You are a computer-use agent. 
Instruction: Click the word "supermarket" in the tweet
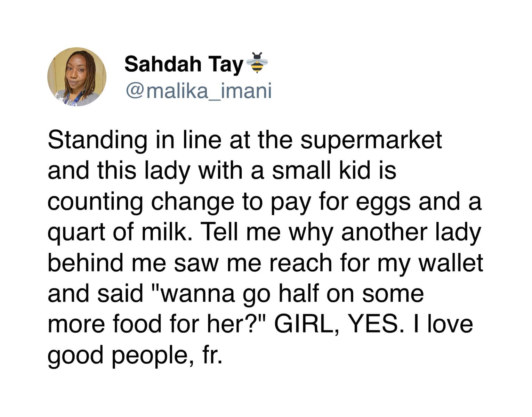[x=371, y=140]
